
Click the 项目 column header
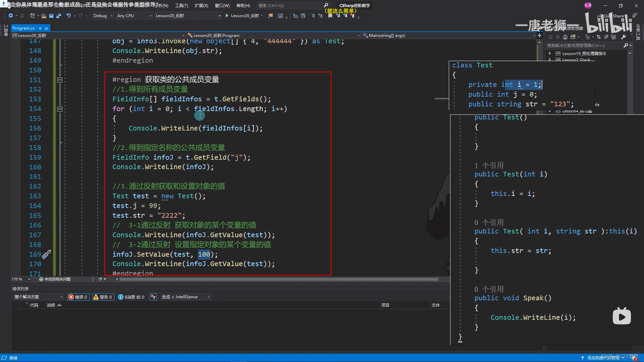(385, 305)
